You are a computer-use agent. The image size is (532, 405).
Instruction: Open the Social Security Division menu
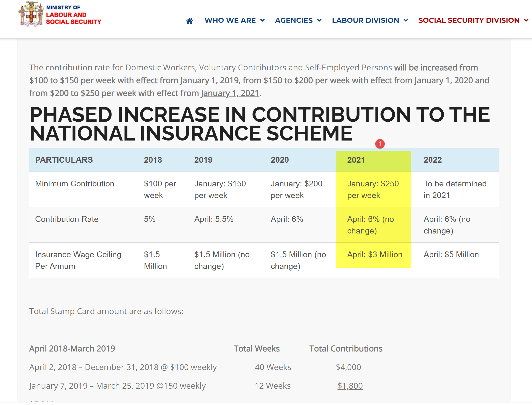(x=469, y=21)
